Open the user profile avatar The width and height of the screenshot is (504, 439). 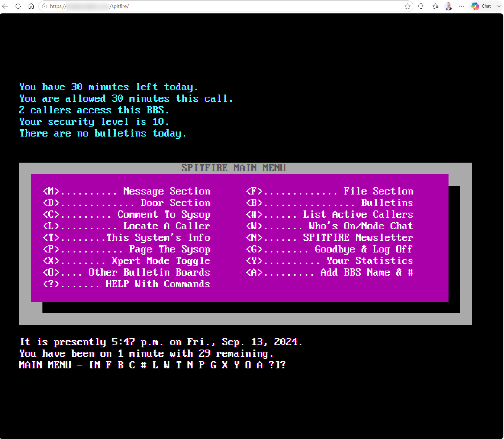point(449,6)
